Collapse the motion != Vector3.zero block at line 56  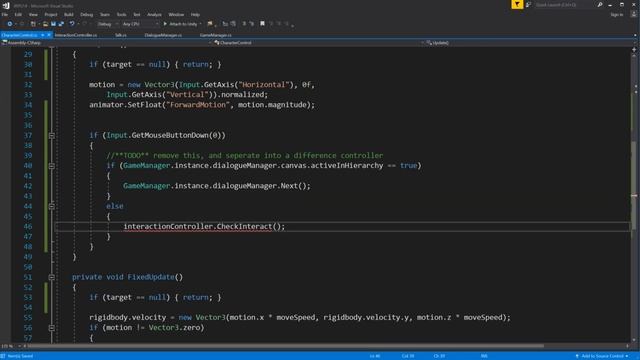coord(52,328)
